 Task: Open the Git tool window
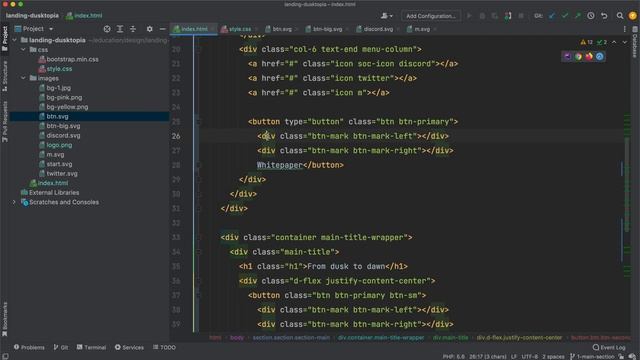pyautogui.click(x=61, y=347)
